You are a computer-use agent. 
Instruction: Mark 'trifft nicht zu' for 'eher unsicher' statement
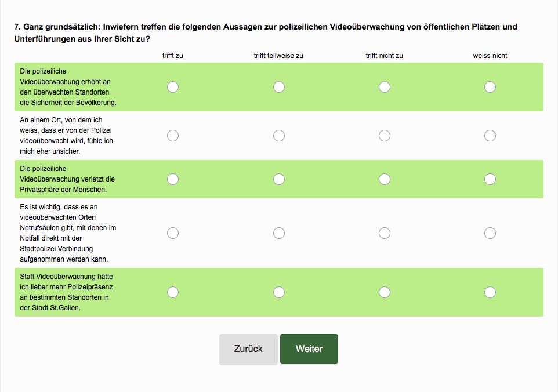click(x=385, y=136)
